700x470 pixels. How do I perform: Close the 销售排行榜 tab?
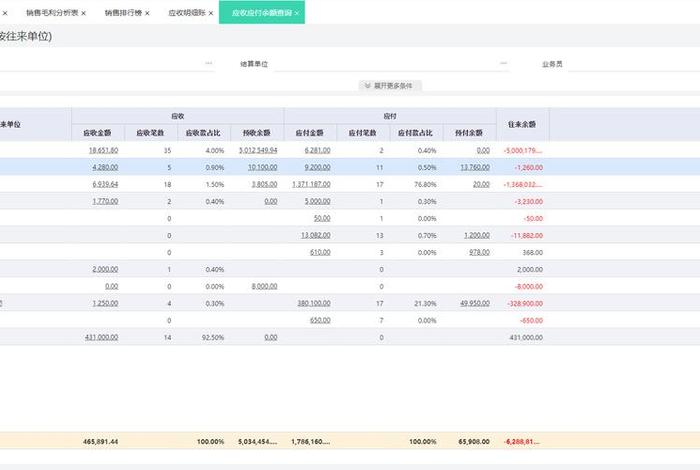coord(147,13)
